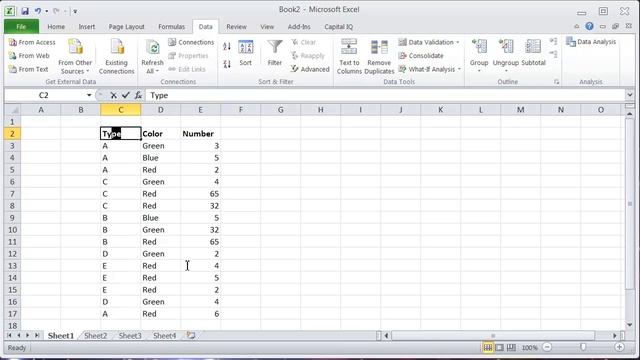
Task: Sort A to Z ascending
Action: pyautogui.click(x=227, y=47)
